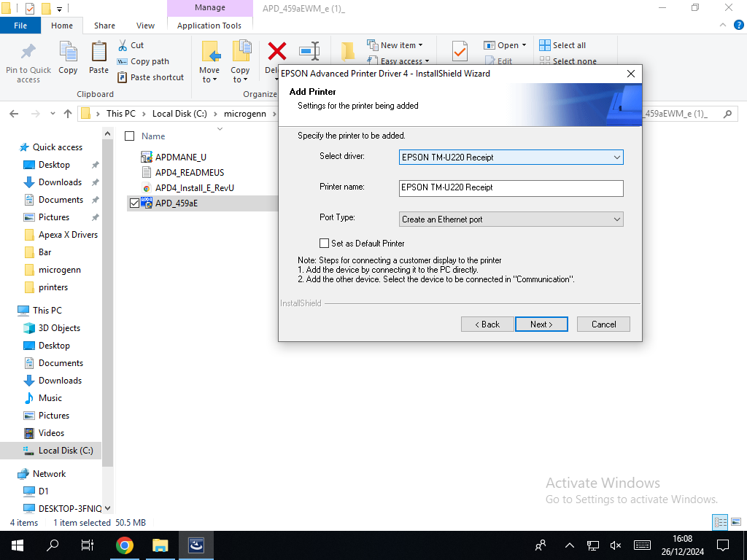Click the Cut scissors icon
Screen dimensions: 747x560
point(123,45)
